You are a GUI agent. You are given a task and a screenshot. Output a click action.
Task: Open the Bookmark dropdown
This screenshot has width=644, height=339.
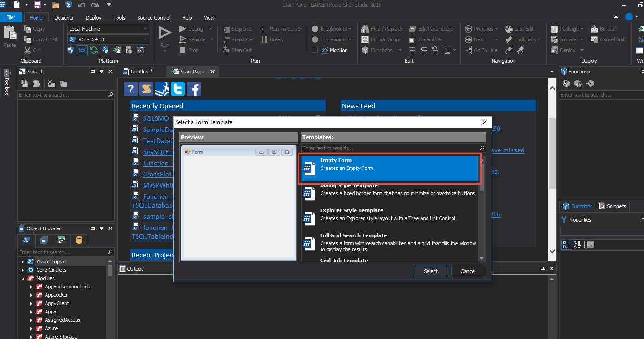tap(523, 39)
